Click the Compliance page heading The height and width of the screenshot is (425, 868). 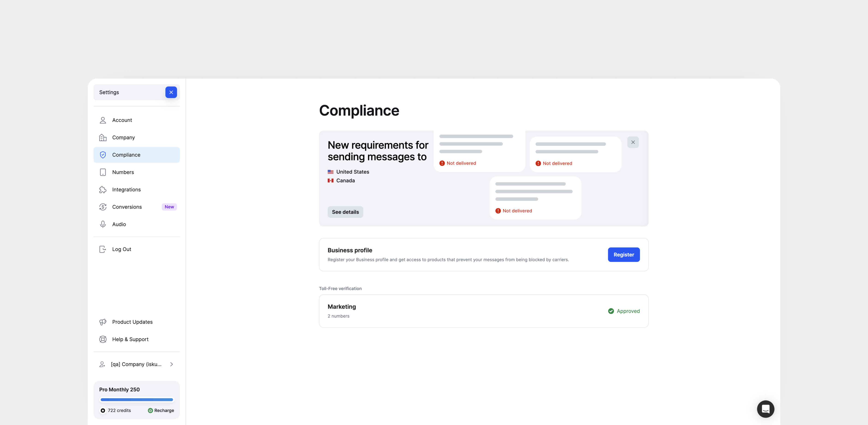(359, 111)
